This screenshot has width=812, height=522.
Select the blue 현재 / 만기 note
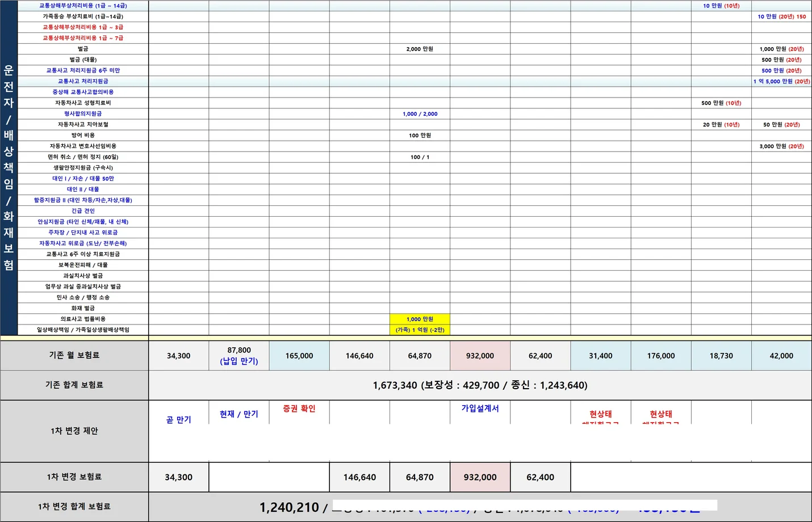[x=239, y=414]
